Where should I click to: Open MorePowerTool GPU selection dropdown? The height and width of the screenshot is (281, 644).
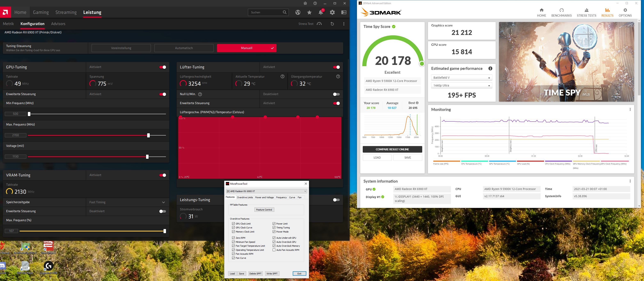coord(266,191)
